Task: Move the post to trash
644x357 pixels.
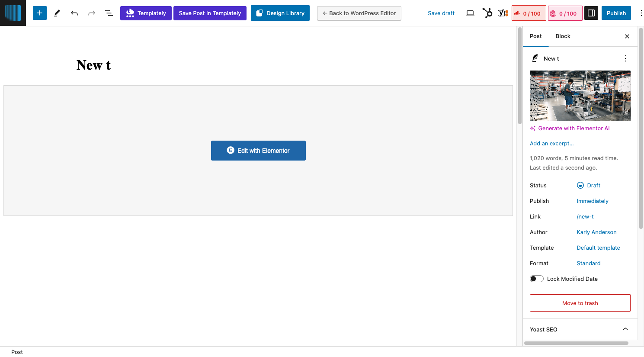Action: coord(580,303)
